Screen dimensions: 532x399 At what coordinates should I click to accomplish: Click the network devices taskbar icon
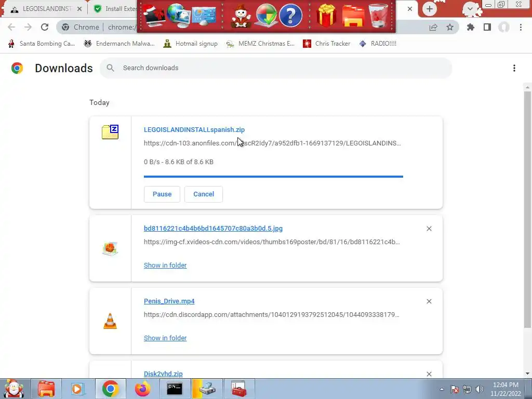(207, 389)
